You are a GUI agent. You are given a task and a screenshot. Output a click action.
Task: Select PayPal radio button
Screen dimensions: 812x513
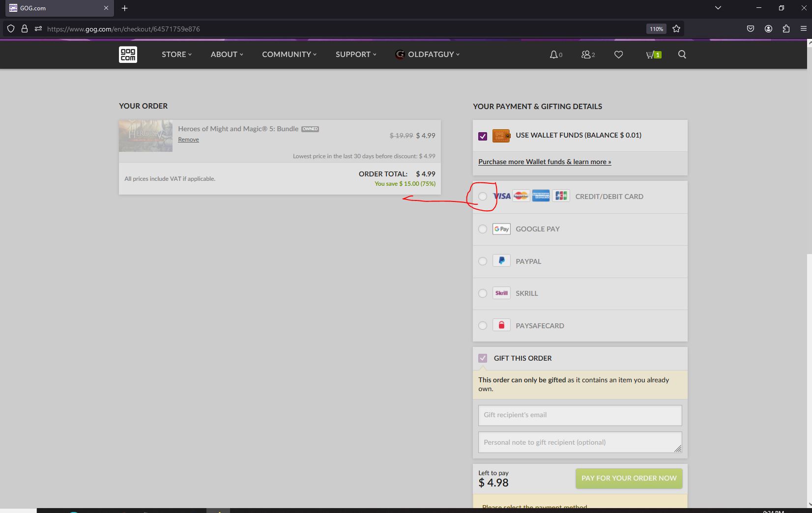click(x=483, y=261)
